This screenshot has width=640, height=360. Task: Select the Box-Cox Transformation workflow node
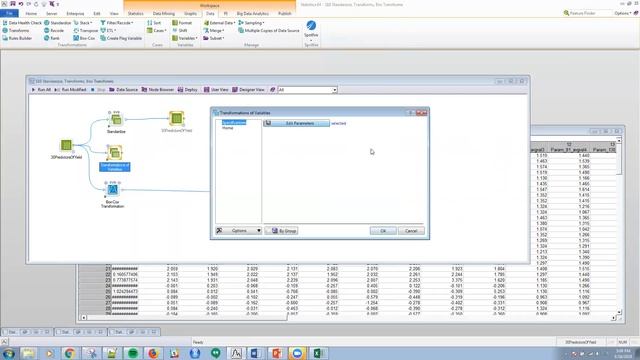[113, 190]
